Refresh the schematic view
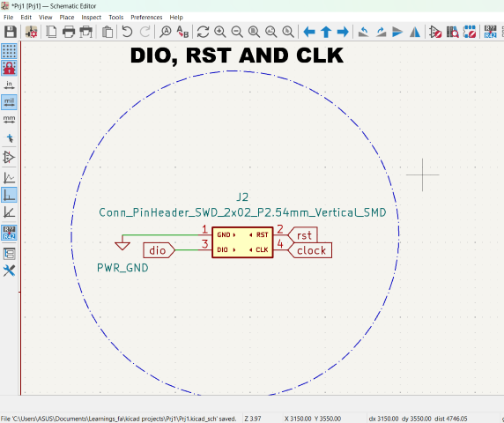 [x=203, y=32]
